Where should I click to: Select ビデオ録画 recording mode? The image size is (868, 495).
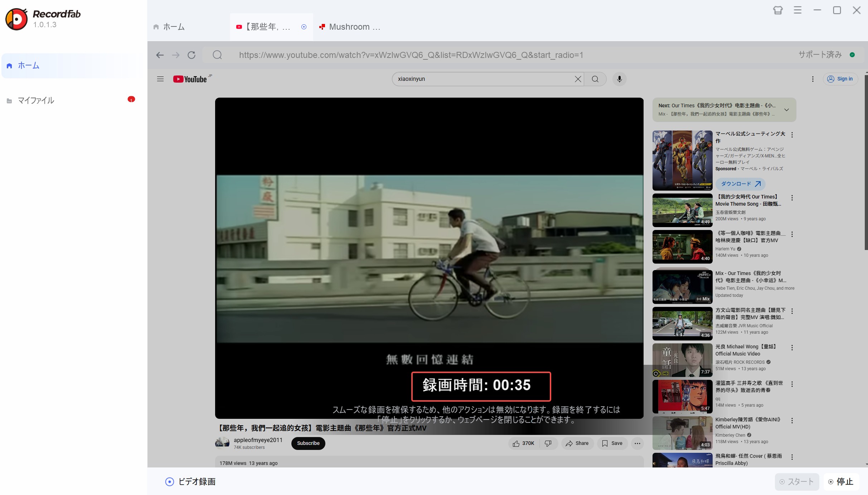tap(190, 482)
